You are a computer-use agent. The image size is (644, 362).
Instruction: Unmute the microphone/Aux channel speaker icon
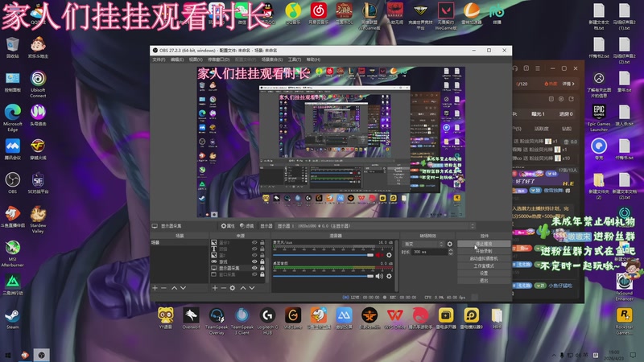378,255
